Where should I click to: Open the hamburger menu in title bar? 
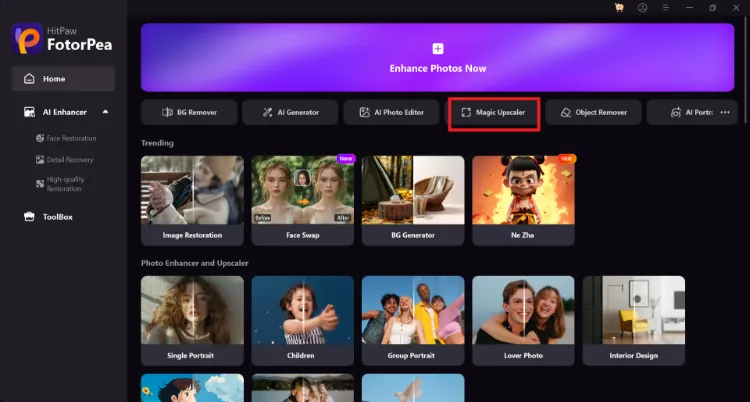[664, 8]
